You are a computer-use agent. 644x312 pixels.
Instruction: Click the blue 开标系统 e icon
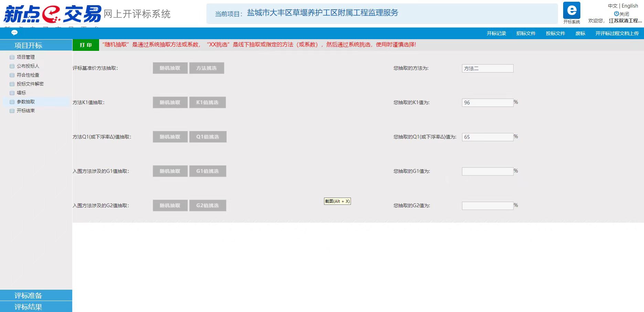pos(571,11)
